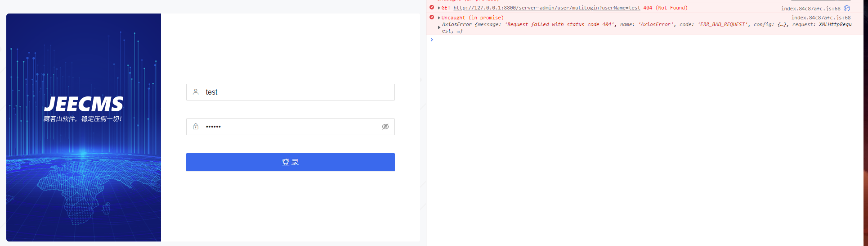Open index.84c87afc.js:68 link on the Uncaught row

click(821, 18)
